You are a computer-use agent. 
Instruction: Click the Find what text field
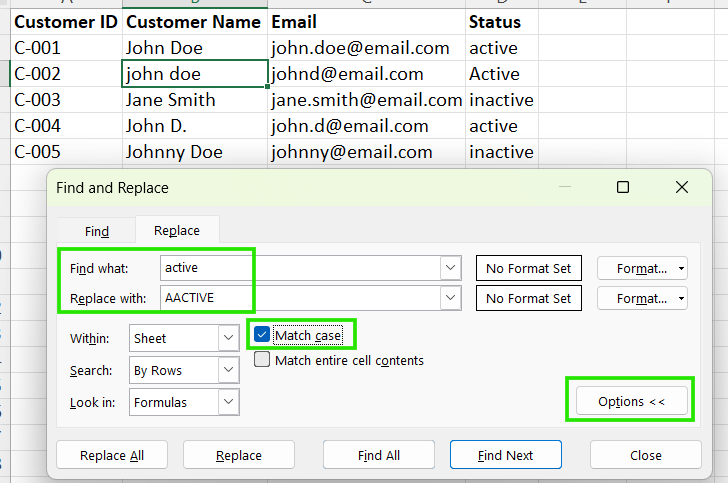[300, 268]
